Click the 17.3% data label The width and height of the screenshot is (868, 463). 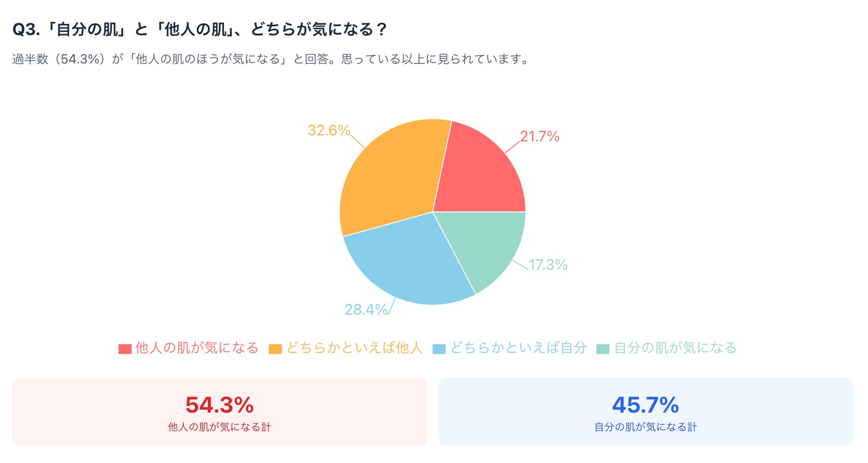tap(548, 265)
